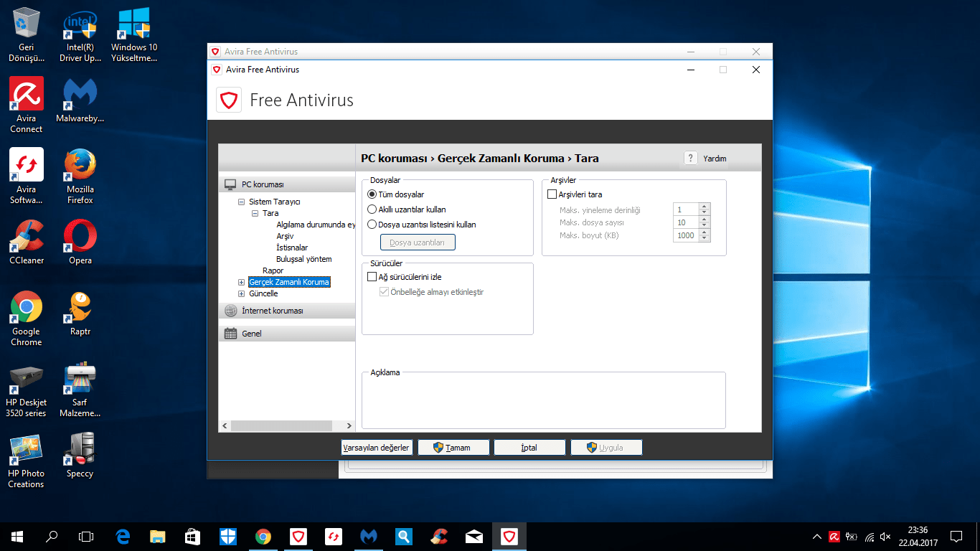Collapse the Tara tree node
This screenshot has width=980, height=551.
(x=255, y=214)
